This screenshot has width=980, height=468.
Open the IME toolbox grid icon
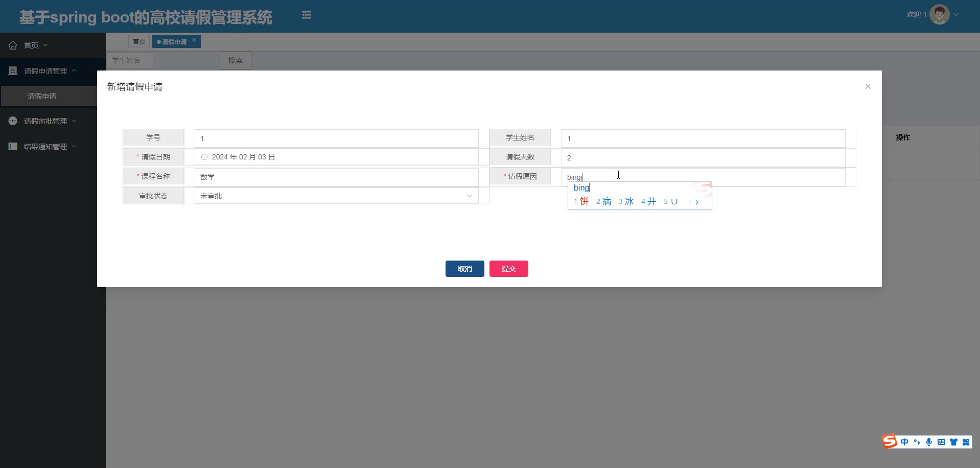[966, 442]
